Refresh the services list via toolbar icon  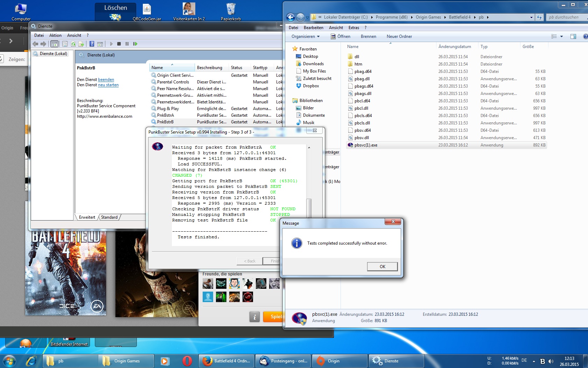[73, 44]
